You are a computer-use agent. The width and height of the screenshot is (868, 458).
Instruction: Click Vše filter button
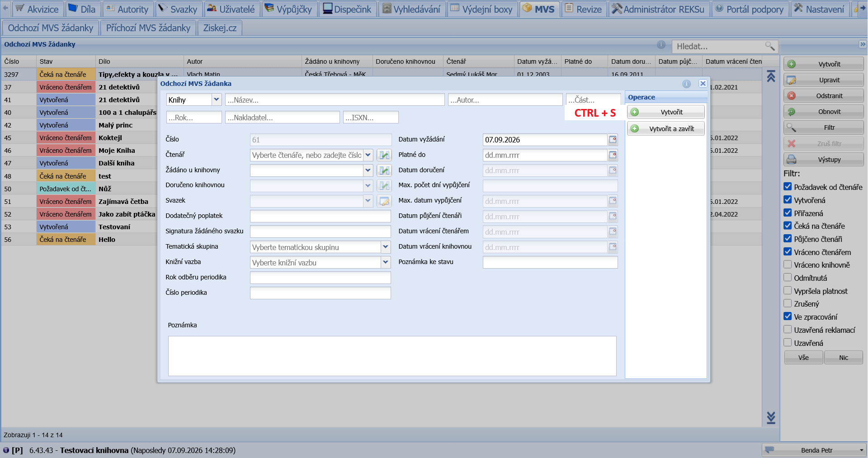point(803,358)
